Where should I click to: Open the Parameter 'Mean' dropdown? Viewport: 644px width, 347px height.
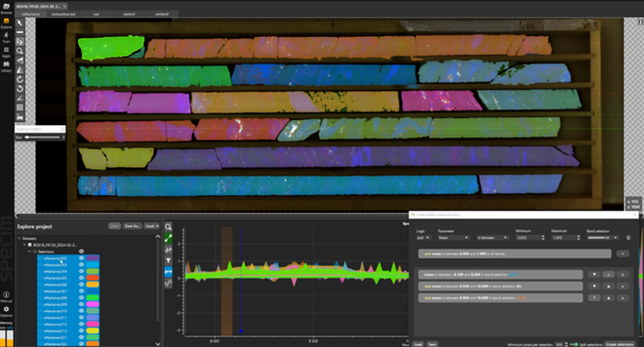(x=453, y=237)
